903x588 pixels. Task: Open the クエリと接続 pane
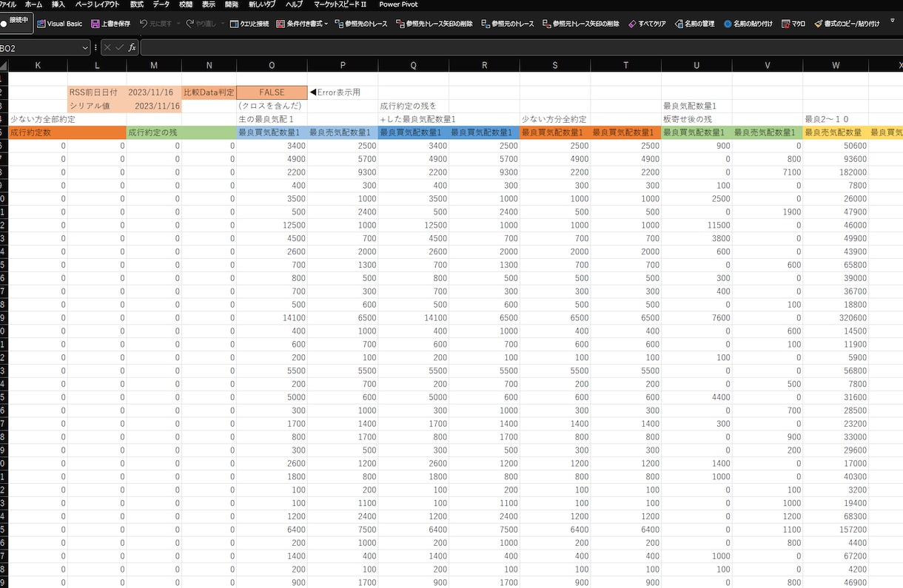tap(249, 24)
